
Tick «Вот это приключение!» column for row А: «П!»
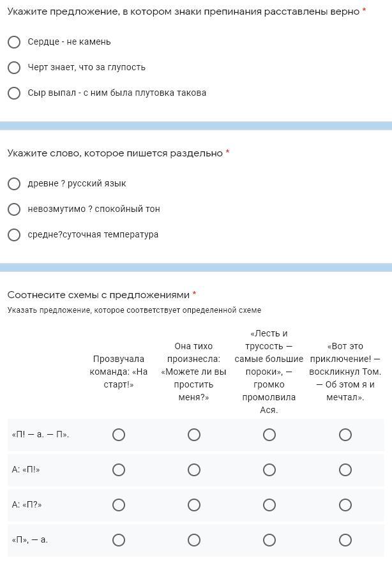tap(345, 470)
